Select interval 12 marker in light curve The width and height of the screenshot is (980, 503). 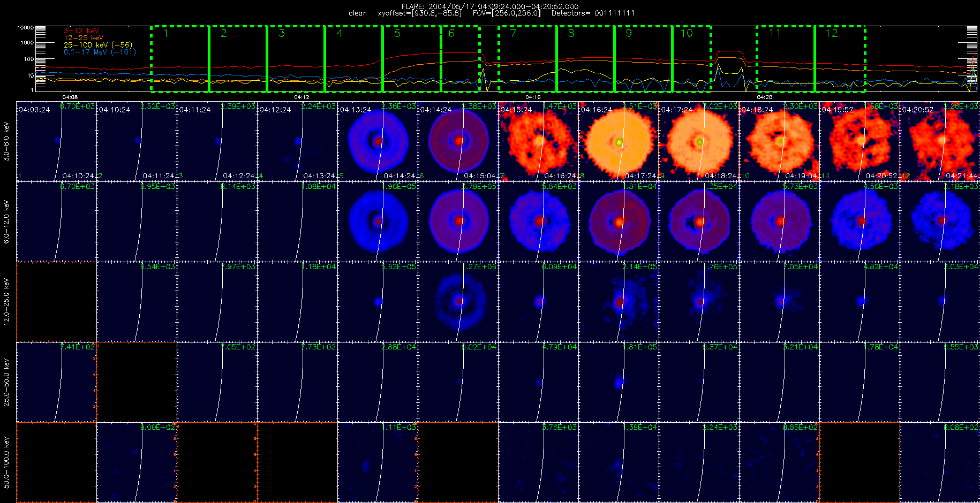pyautogui.click(x=831, y=34)
